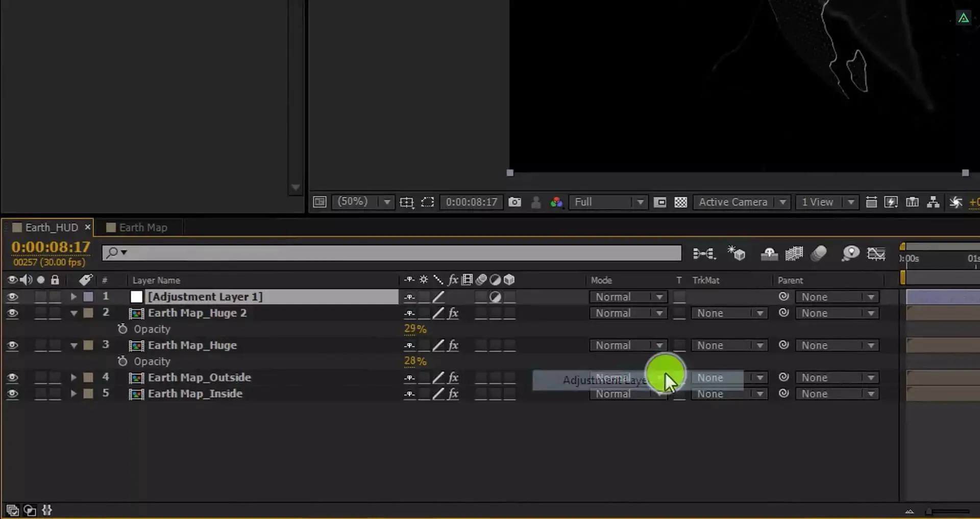
Task: Click the Opacity stopwatch for Earth Map_Huge
Action: [122, 361]
